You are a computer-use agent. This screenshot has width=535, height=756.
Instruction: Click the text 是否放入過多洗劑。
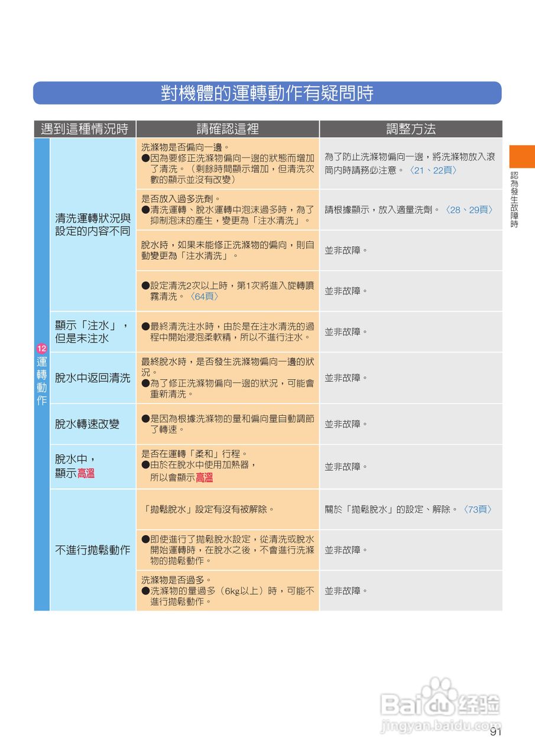pos(180,198)
